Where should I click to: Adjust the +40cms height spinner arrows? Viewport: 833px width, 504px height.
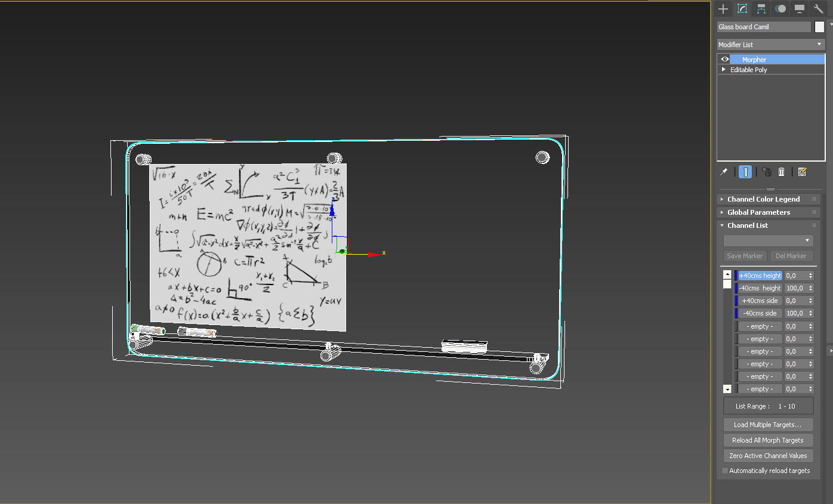pos(810,276)
